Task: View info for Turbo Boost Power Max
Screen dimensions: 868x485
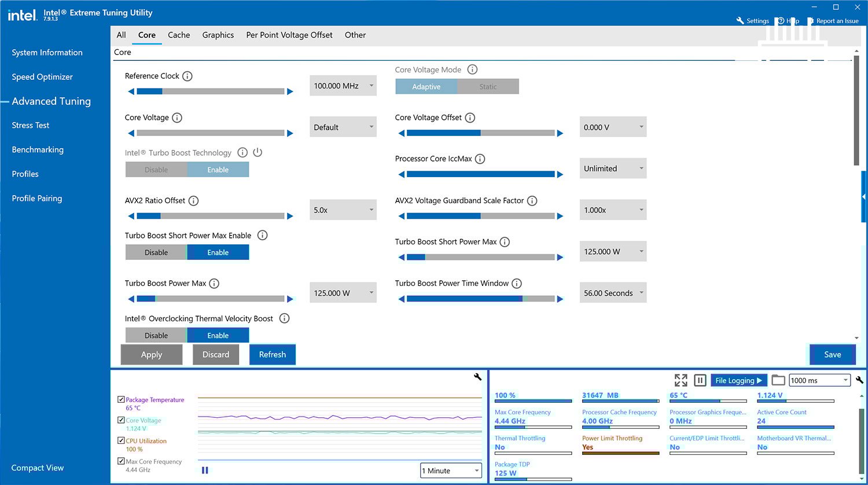Action: tap(214, 284)
